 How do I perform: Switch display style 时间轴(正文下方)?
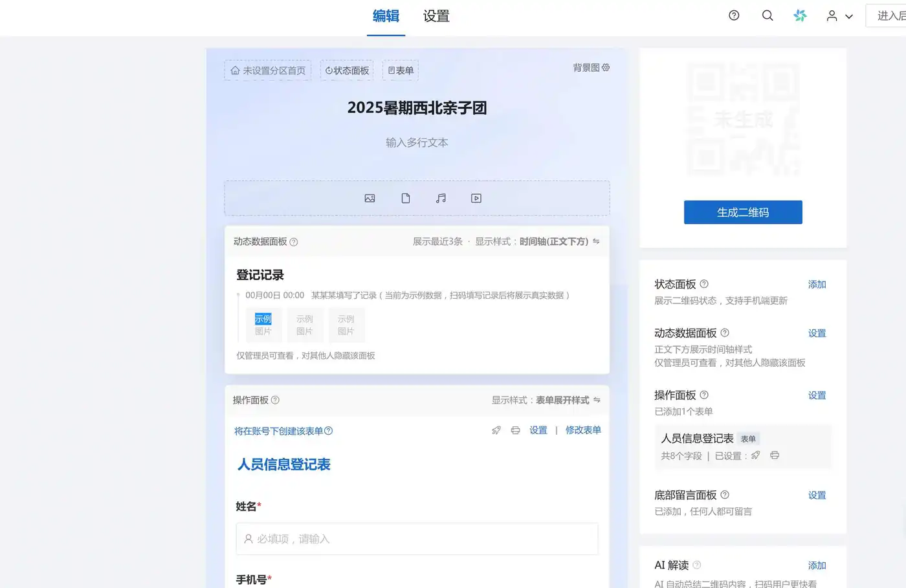pos(560,241)
